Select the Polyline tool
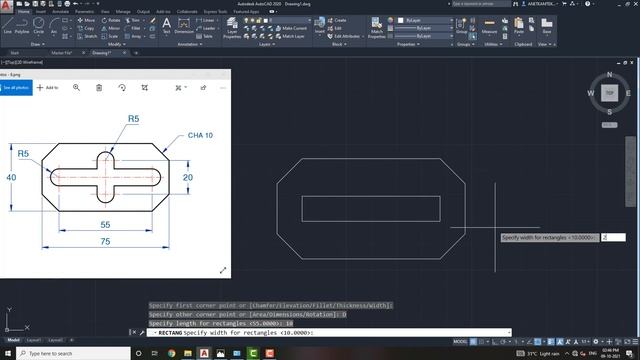The image size is (640, 360). pos(22,26)
